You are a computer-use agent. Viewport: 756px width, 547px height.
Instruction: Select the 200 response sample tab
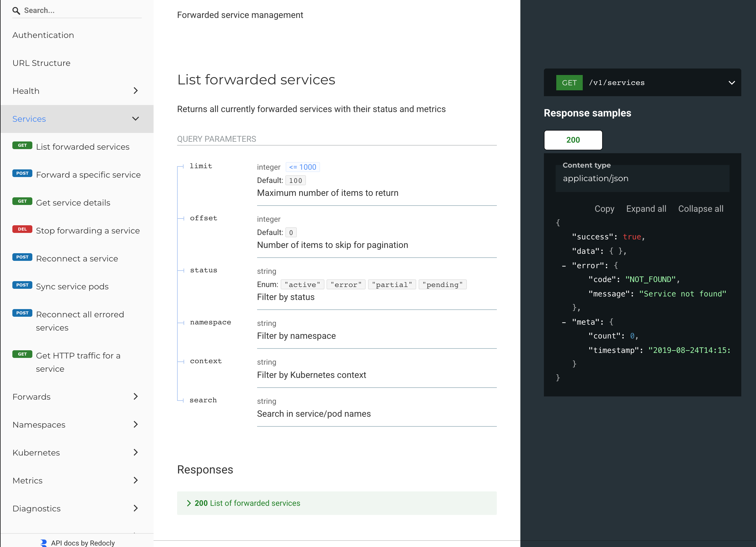point(573,140)
